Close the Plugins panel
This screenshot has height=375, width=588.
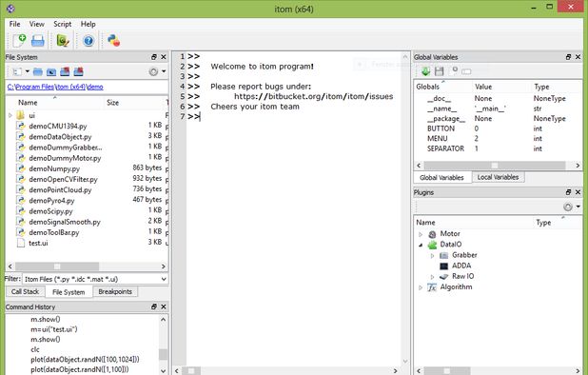(x=578, y=192)
